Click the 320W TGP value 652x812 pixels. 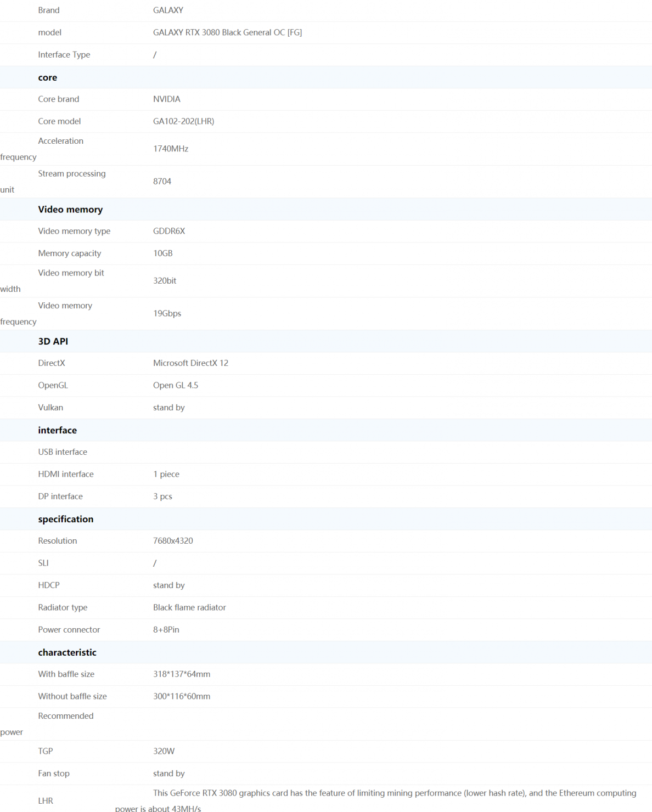click(x=164, y=751)
